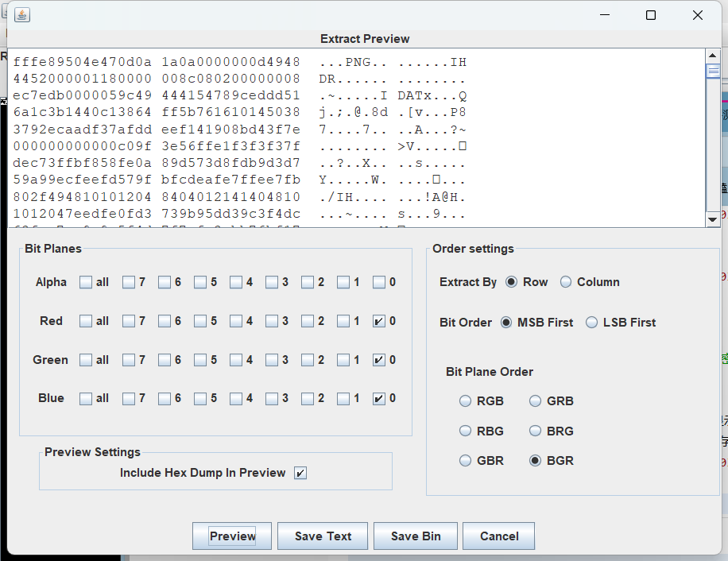Click Save Bin button
This screenshot has width=728, height=561.
(x=416, y=536)
